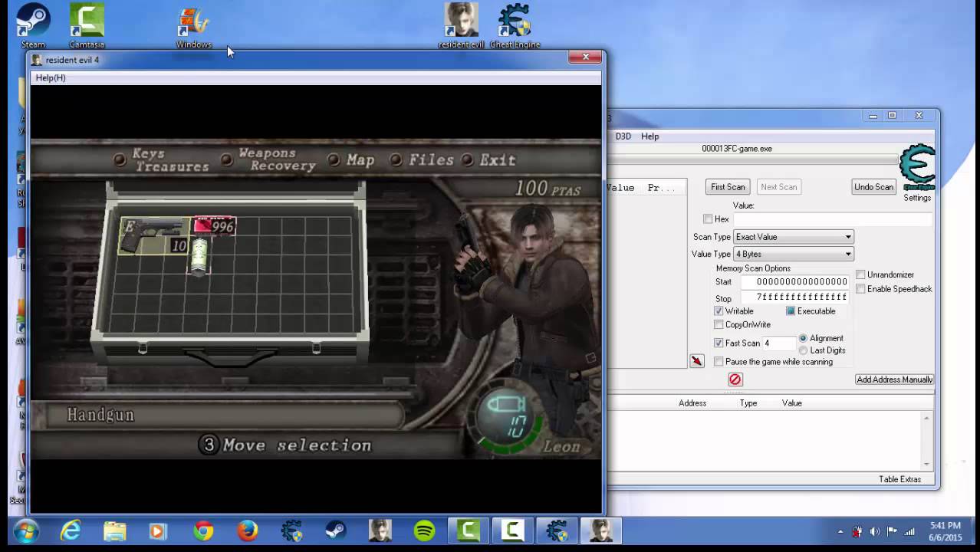
Task: Enable the Hex checkbox
Action: (x=708, y=219)
